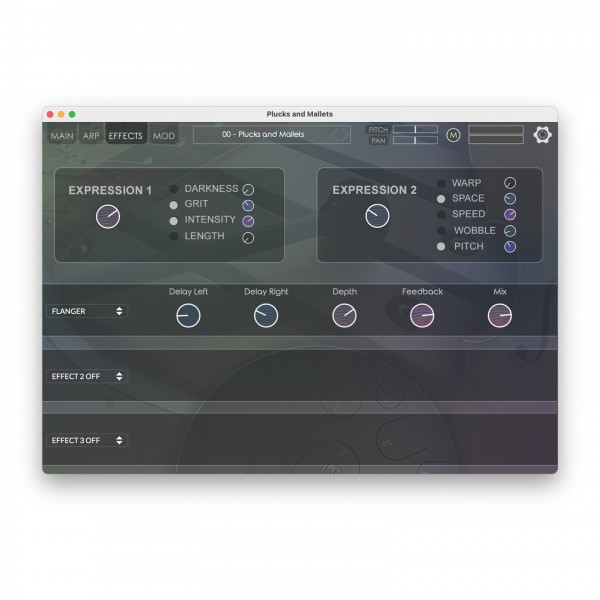Screen dimensions: 600x600
Task: Toggle the Intensity assignment dot
Action: click(174, 221)
